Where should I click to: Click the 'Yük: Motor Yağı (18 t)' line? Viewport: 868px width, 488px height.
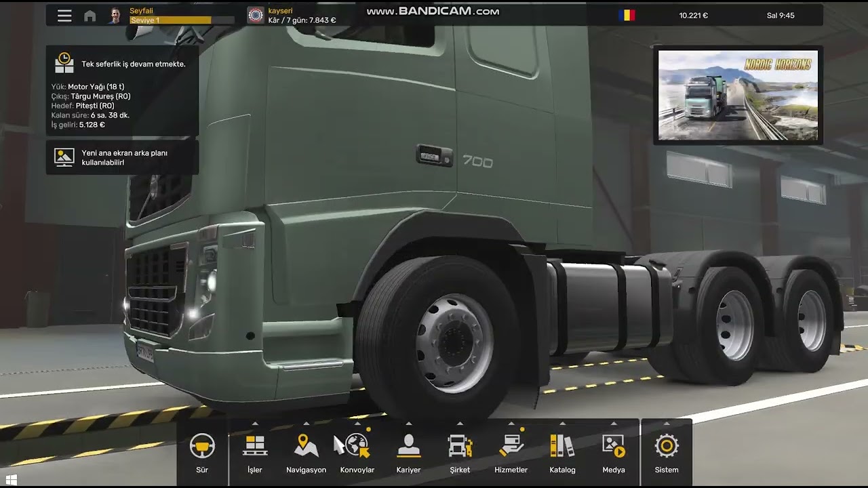click(87, 87)
